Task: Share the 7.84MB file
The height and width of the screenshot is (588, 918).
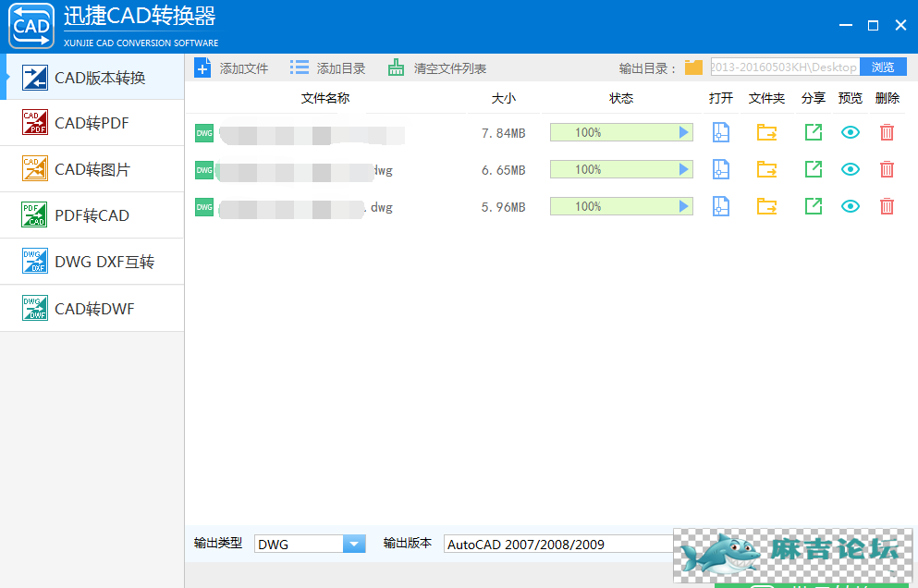Action: pyautogui.click(x=814, y=132)
